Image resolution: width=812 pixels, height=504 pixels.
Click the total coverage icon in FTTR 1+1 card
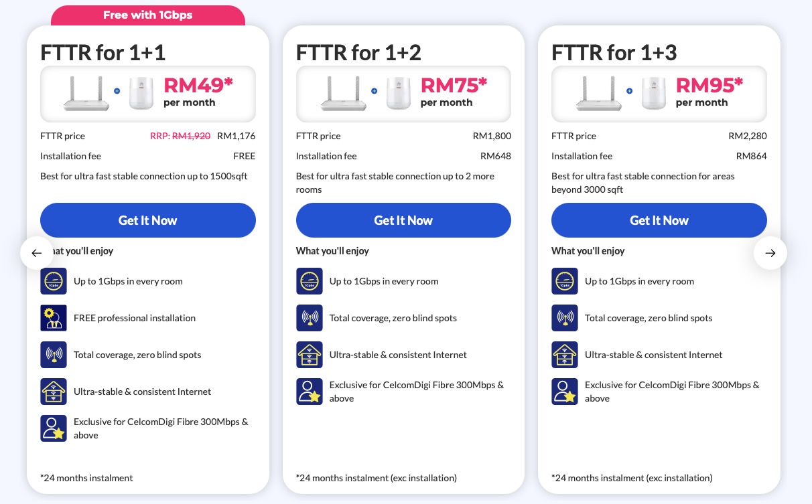pos(54,355)
